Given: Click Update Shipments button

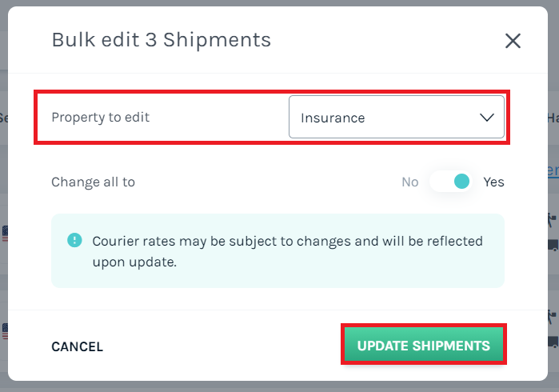Looking at the screenshot, I should (x=424, y=346).
